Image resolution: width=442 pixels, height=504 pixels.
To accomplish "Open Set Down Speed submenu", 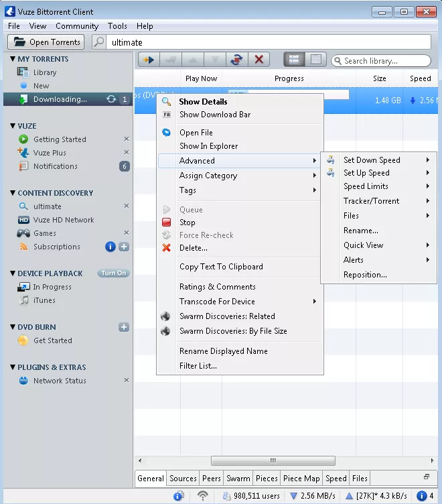I will click(378, 160).
